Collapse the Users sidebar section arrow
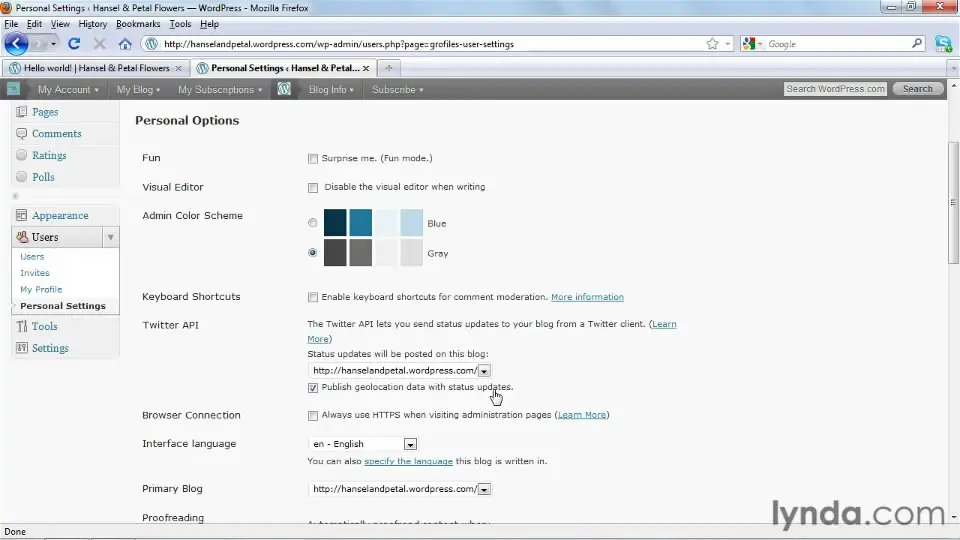 coord(111,237)
